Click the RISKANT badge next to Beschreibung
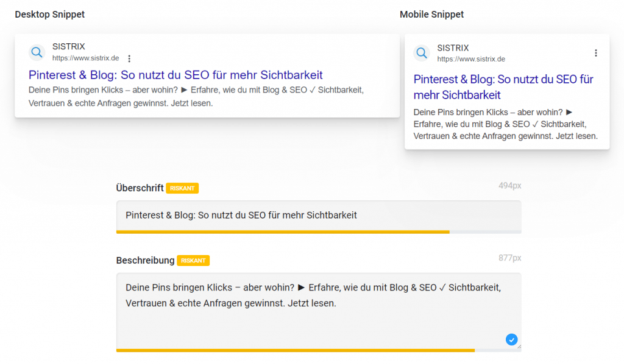This screenshot has height=364, width=624. tap(193, 261)
